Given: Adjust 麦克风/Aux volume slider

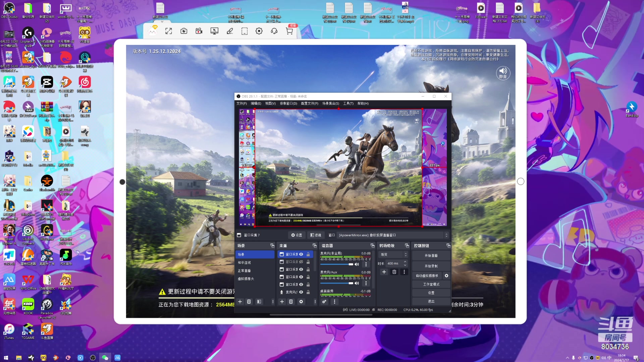Looking at the screenshot, I should tap(337, 283).
